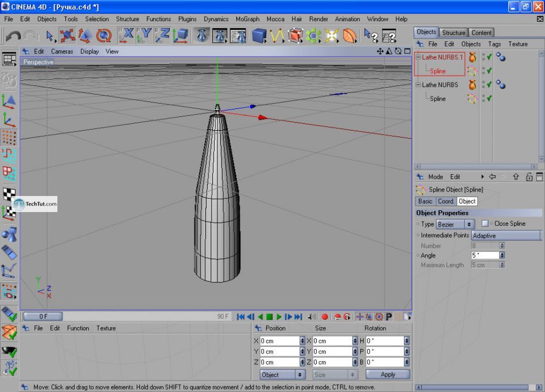545x392 pixels.
Task: Click Phong tag on Lathe NURBS.1
Action: pos(500,57)
